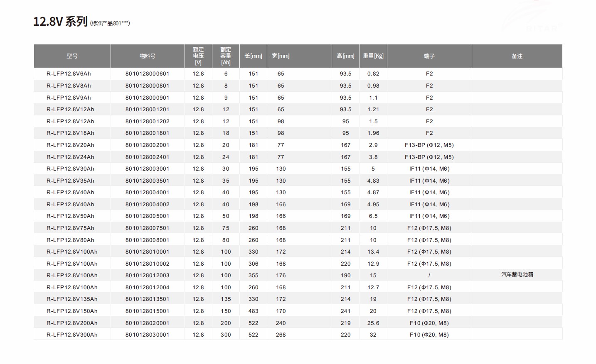The image size is (596, 364).
Task: Click the weight value 25.6
Action: pos(373,323)
